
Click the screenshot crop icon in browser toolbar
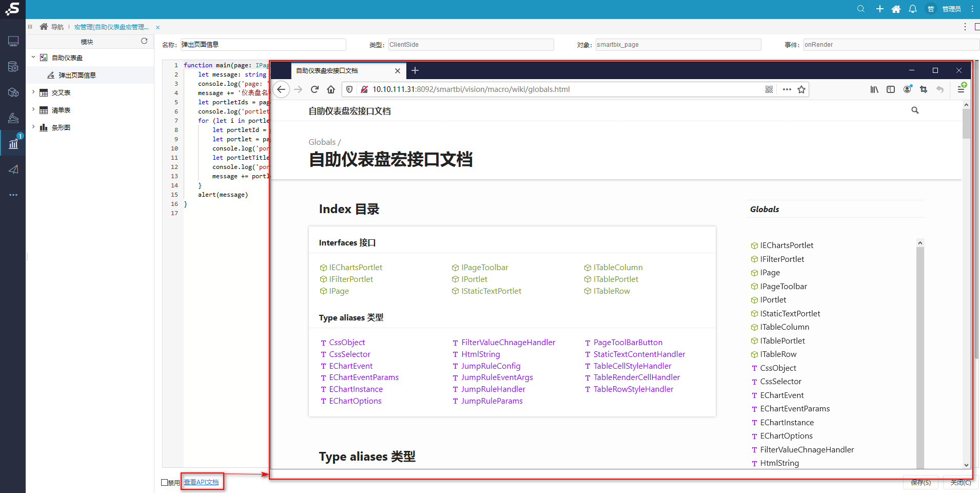pos(924,89)
